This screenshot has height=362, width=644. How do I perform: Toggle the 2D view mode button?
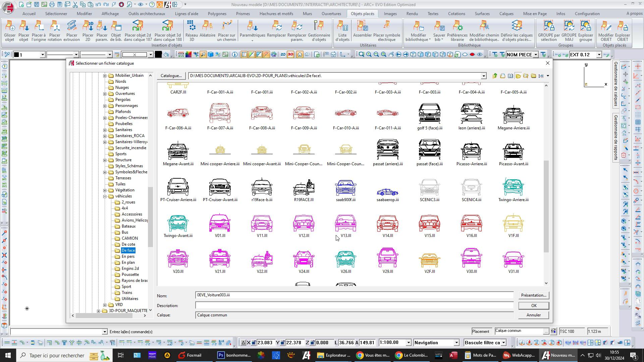[283, 55]
